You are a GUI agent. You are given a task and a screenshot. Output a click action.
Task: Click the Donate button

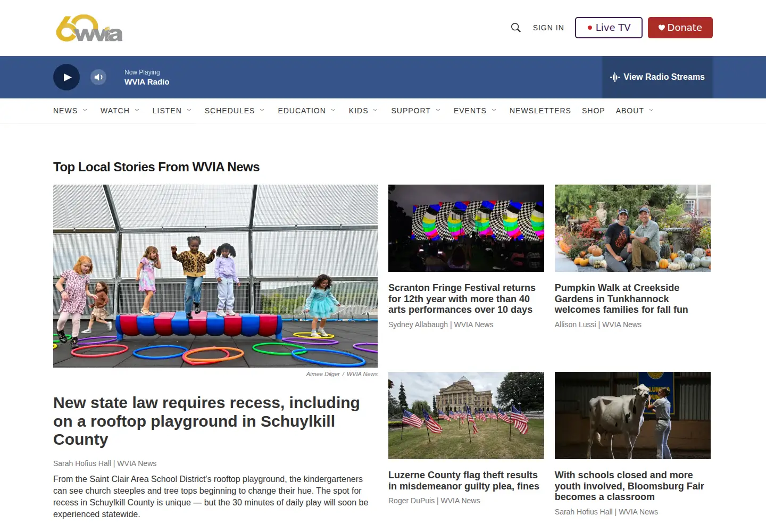point(680,28)
